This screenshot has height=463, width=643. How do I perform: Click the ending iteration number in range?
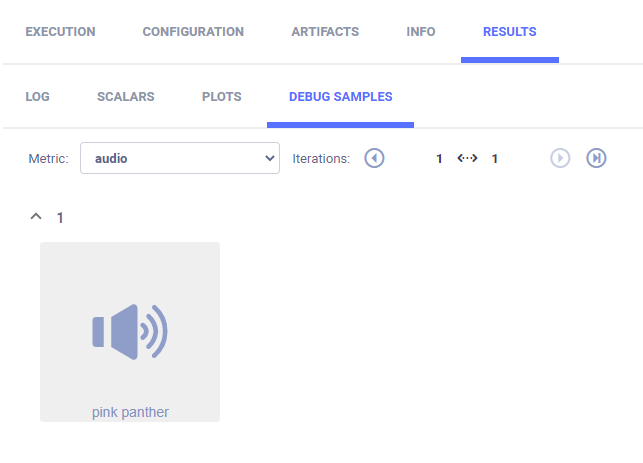click(494, 158)
